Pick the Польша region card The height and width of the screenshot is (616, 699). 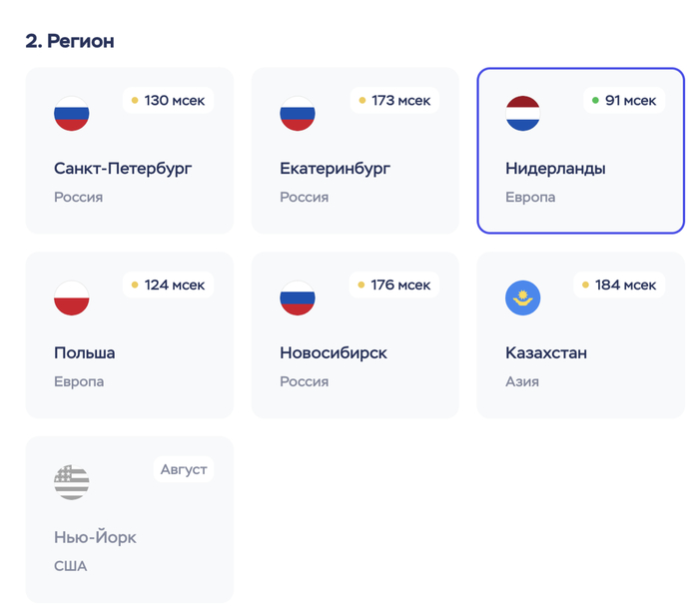(x=129, y=354)
